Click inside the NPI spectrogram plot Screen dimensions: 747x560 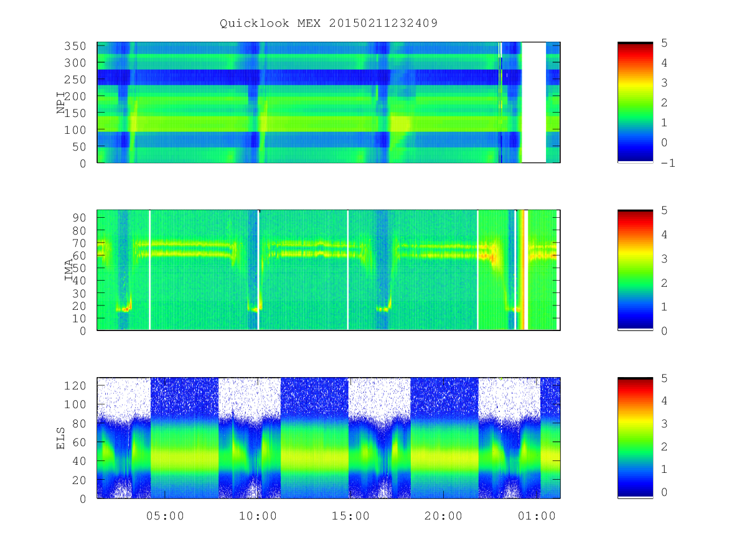click(x=329, y=103)
